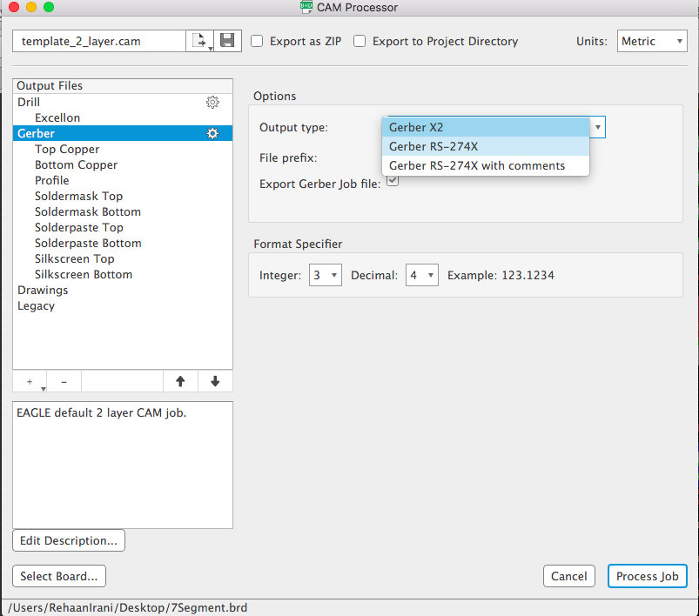Image resolution: width=699 pixels, height=616 pixels.
Task: Click the template_2_layer.cam file name field
Action: (x=99, y=41)
